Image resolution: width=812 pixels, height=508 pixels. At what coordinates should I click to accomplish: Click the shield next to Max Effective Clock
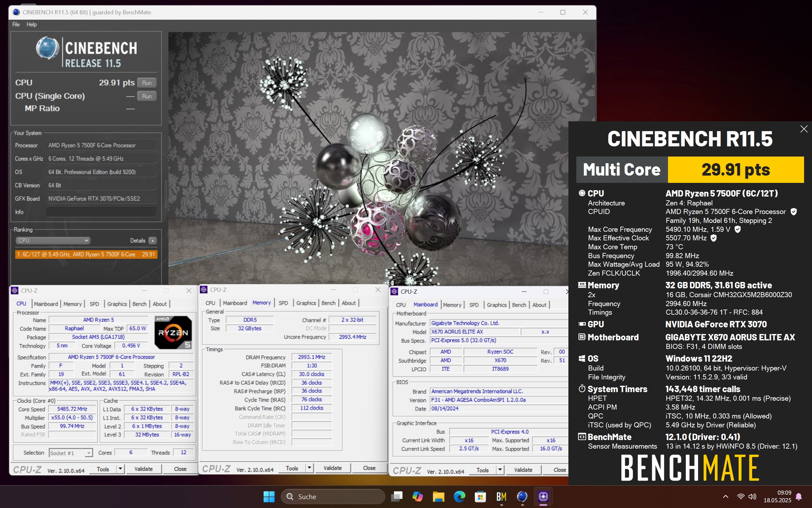[714, 238]
